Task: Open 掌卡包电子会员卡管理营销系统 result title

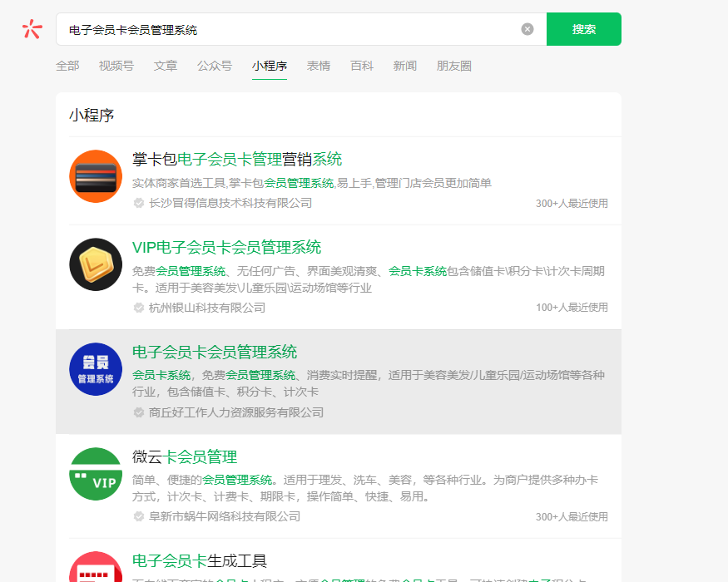Action: [237, 159]
